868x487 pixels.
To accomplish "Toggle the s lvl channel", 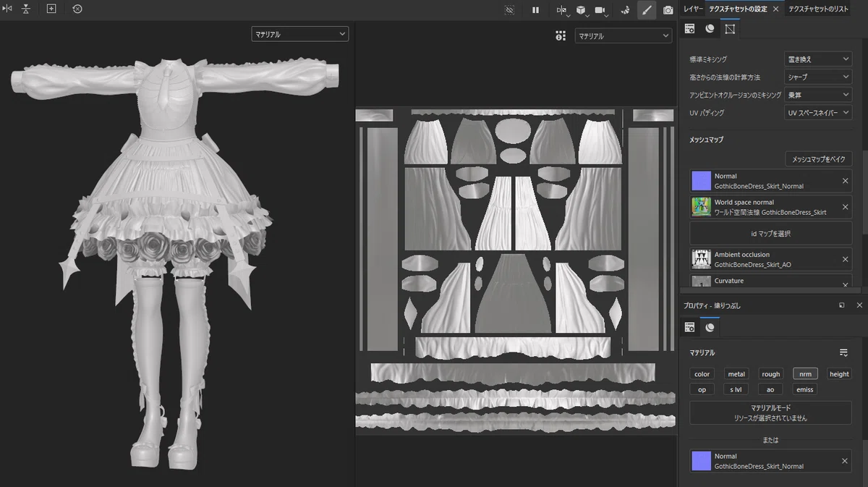I will tap(736, 389).
